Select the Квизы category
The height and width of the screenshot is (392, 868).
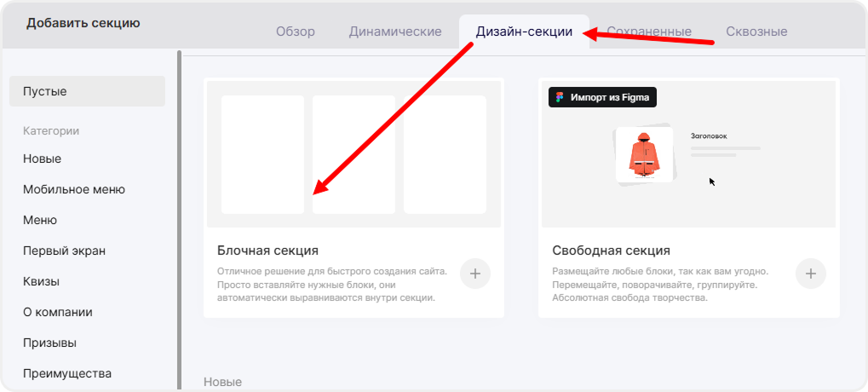(41, 281)
